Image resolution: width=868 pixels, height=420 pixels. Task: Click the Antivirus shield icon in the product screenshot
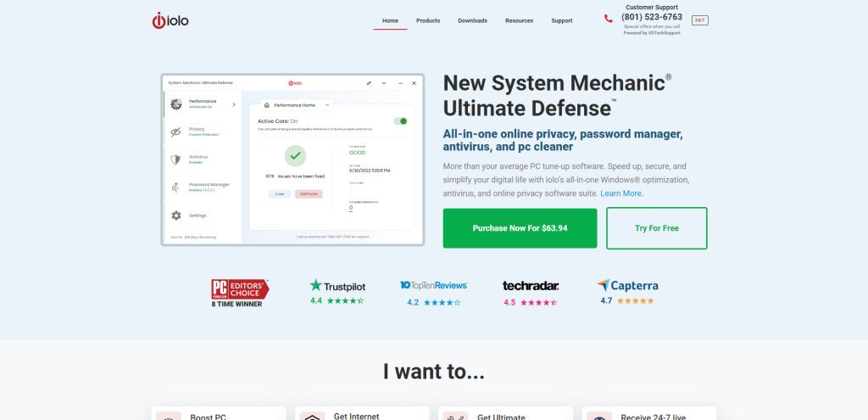coord(175,160)
